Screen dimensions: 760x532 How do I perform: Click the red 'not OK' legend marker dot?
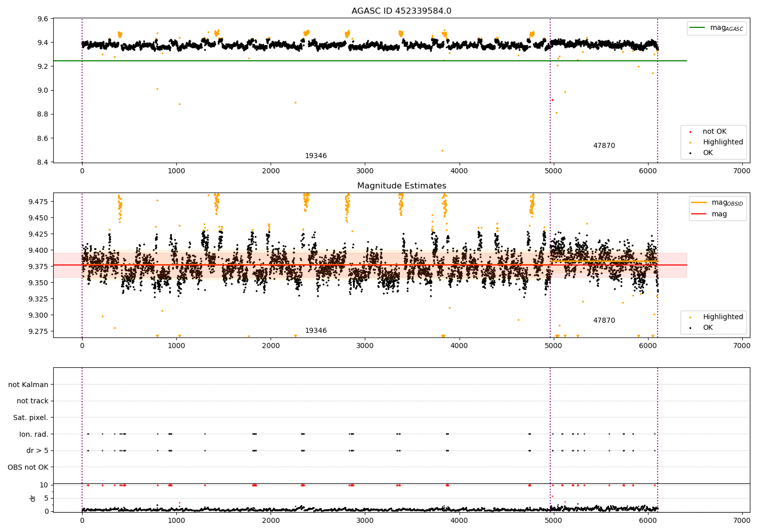(x=690, y=132)
